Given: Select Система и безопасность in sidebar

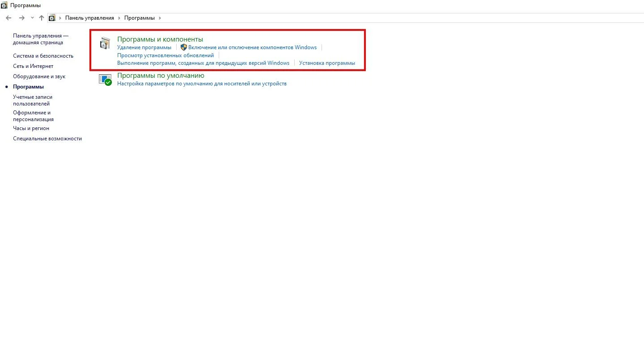Looking at the screenshot, I should coord(43,56).
